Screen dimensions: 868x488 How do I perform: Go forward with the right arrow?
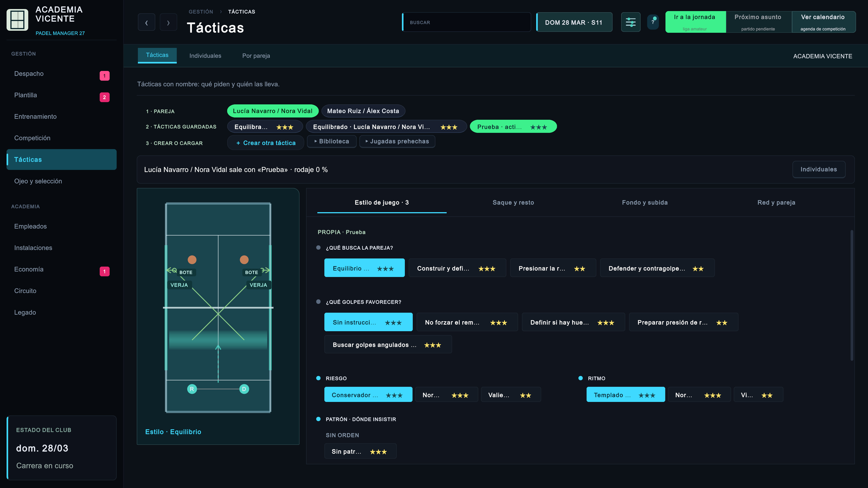click(x=168, y=23)
